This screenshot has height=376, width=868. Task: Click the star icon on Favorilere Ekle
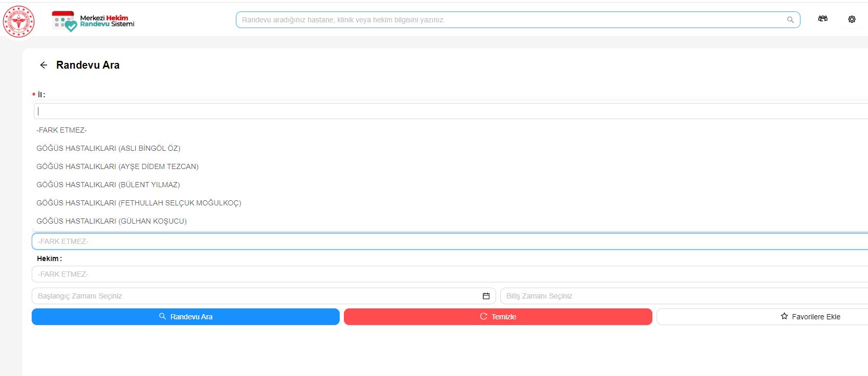pos(784,316)
